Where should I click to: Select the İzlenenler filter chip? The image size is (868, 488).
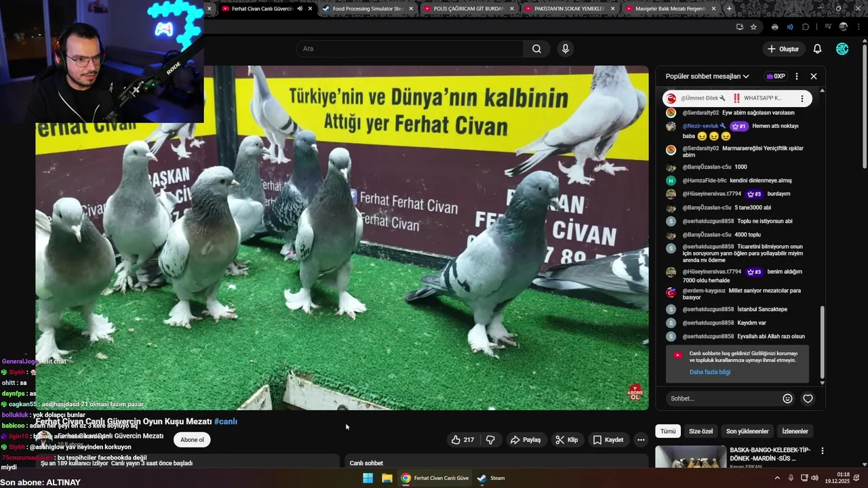(x=795, y=431)
